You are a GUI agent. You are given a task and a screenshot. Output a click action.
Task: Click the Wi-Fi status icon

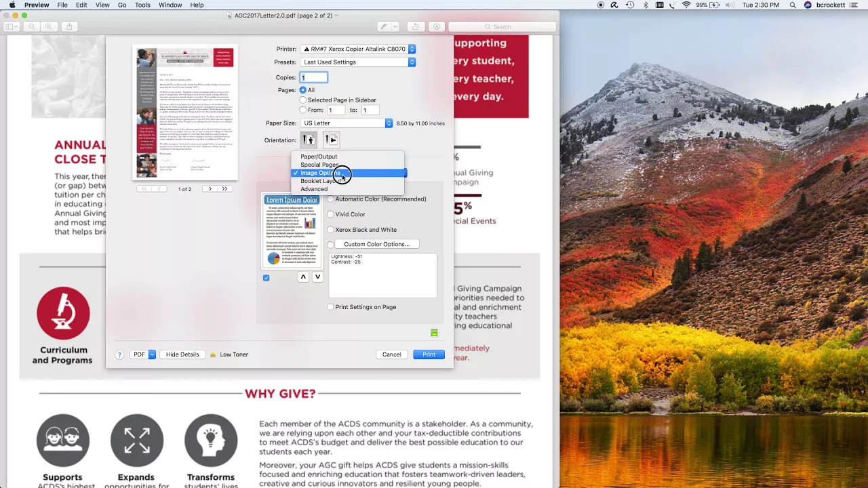tap(686, 5)
